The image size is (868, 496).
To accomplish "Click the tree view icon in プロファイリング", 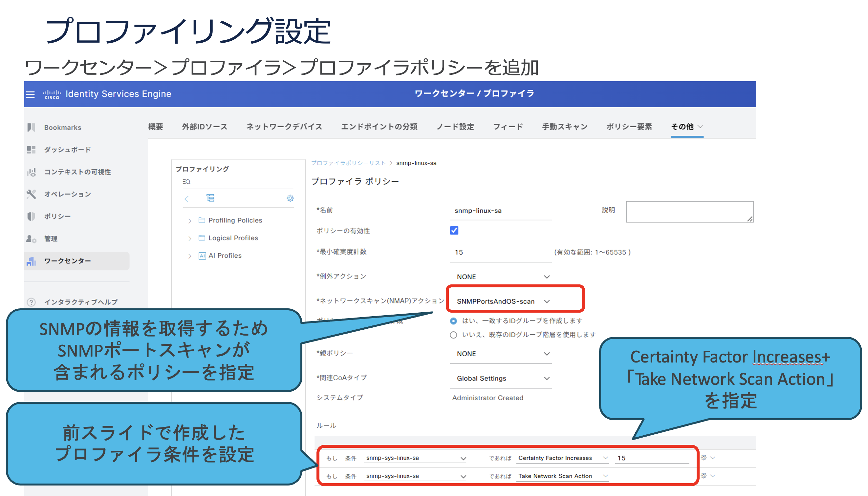I will click(210, 198).
